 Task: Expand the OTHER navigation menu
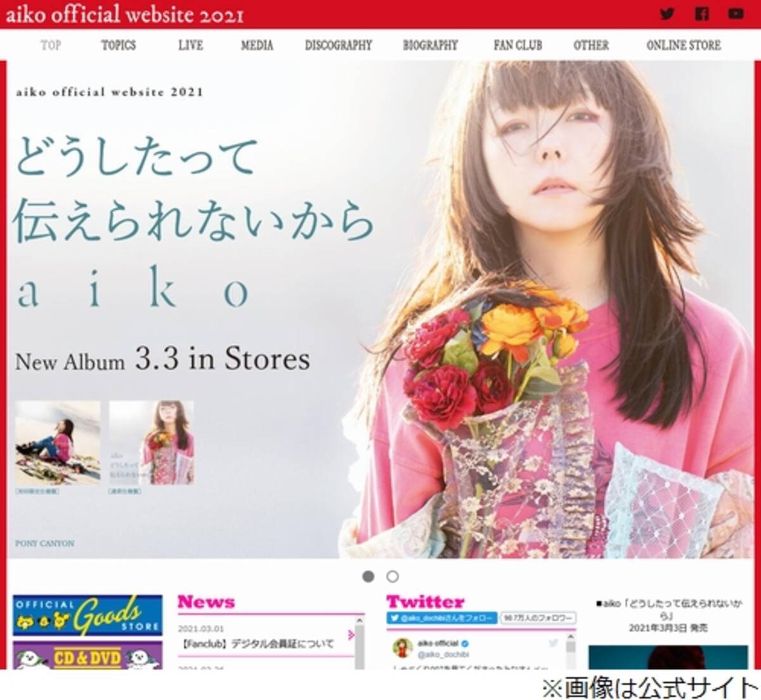pos(591,45)
